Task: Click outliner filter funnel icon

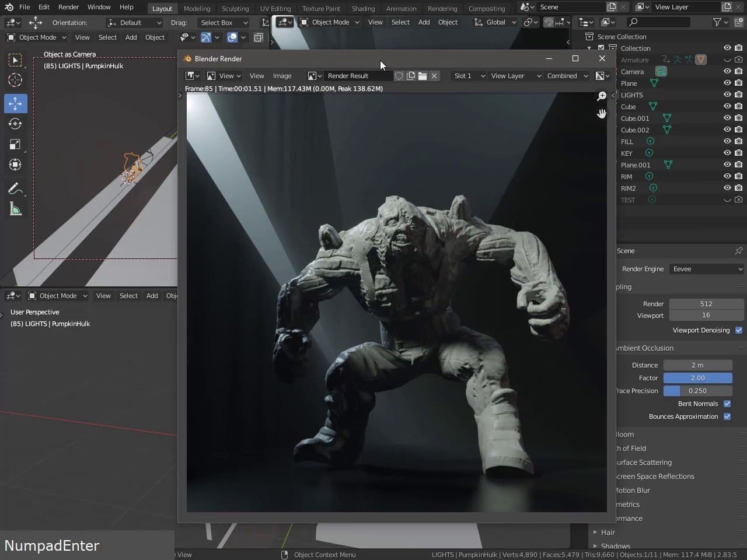Action: (717, 22)
